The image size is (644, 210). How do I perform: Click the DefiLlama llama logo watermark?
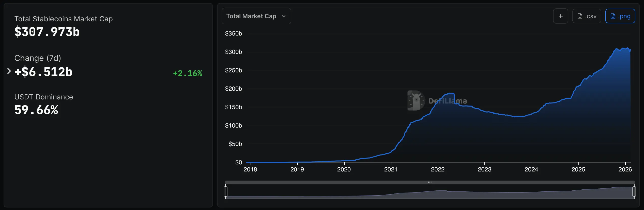coord(416,100)
